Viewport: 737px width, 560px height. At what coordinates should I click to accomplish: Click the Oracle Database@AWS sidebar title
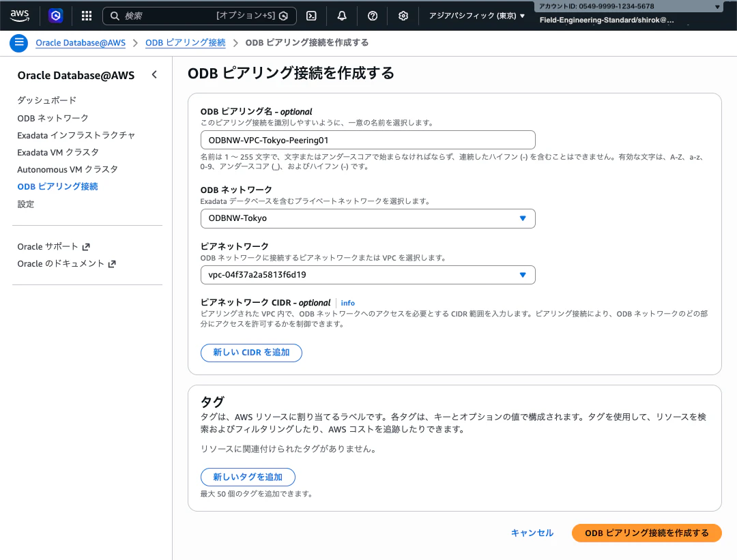76,75
